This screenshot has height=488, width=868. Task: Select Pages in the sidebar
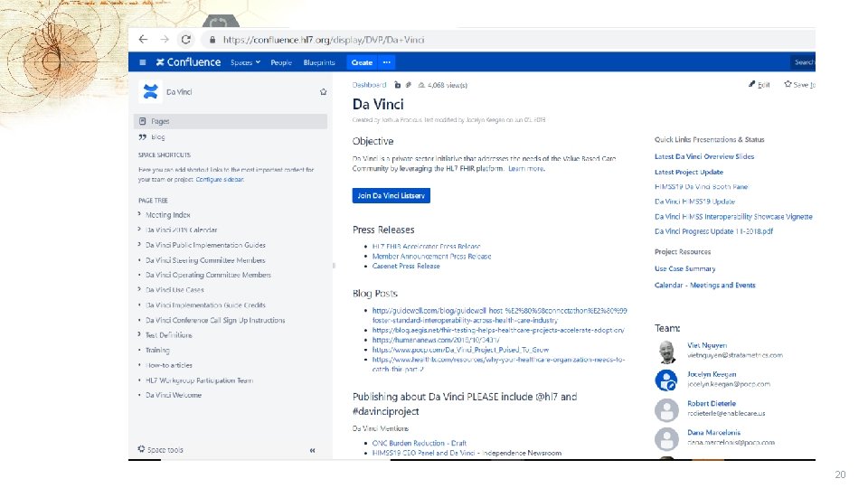point(231,121)
